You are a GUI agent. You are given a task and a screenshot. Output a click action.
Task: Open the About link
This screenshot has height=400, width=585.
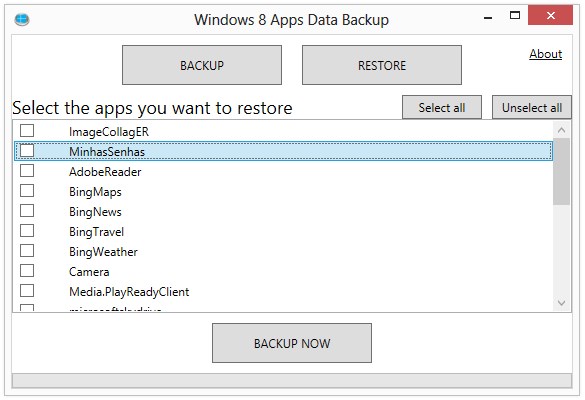click(545, 54)
